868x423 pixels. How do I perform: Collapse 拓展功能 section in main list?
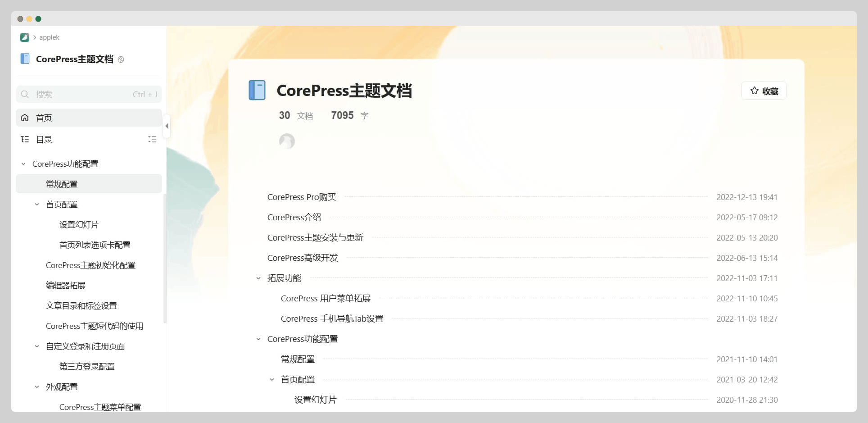coord(258,278)
